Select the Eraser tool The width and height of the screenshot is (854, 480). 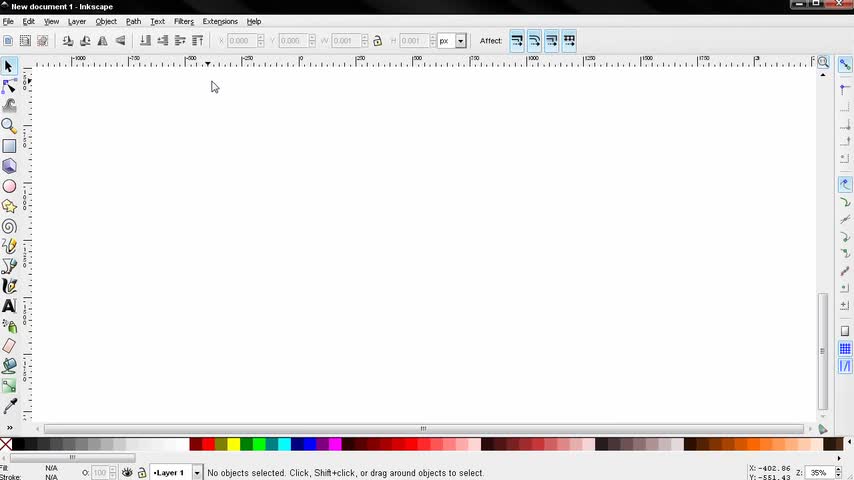click(9, 346)
